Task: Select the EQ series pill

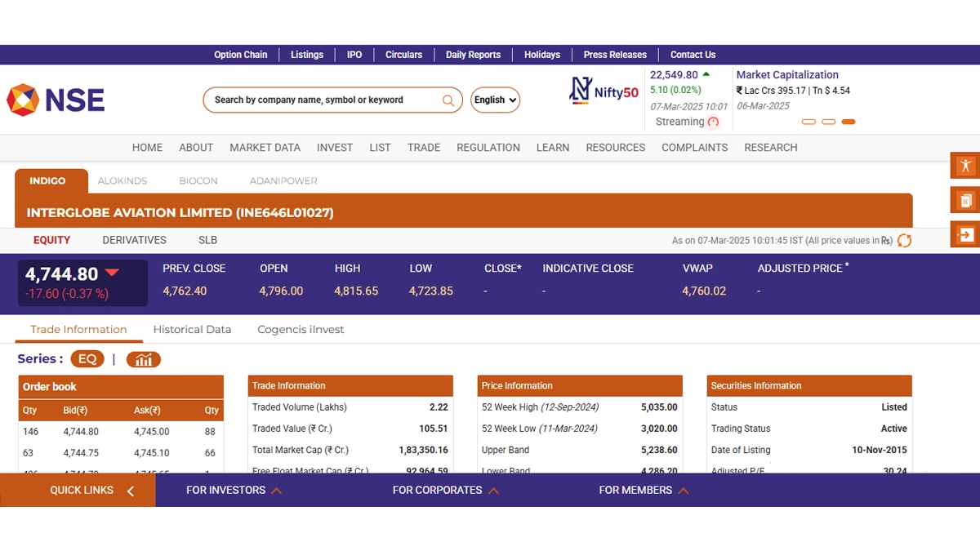Action: tap(87, 359)
